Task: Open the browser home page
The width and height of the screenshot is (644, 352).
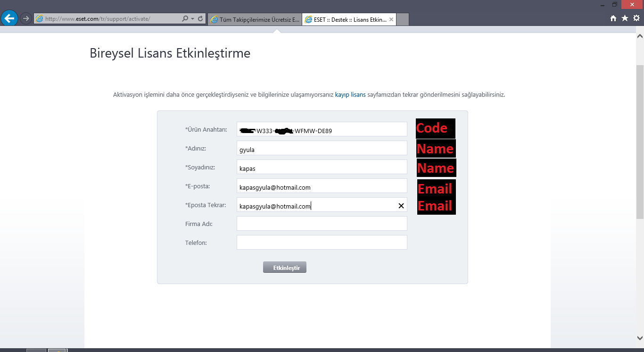Action: (613, 18)
